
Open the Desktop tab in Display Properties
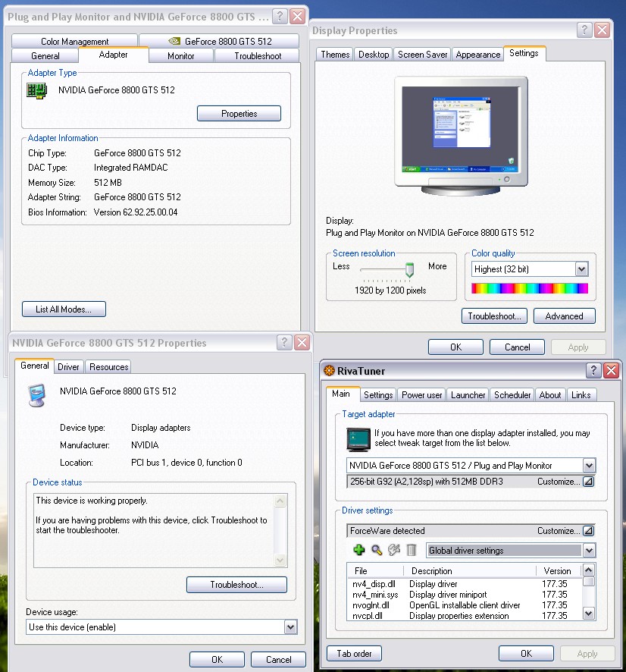tap(374, 55)
